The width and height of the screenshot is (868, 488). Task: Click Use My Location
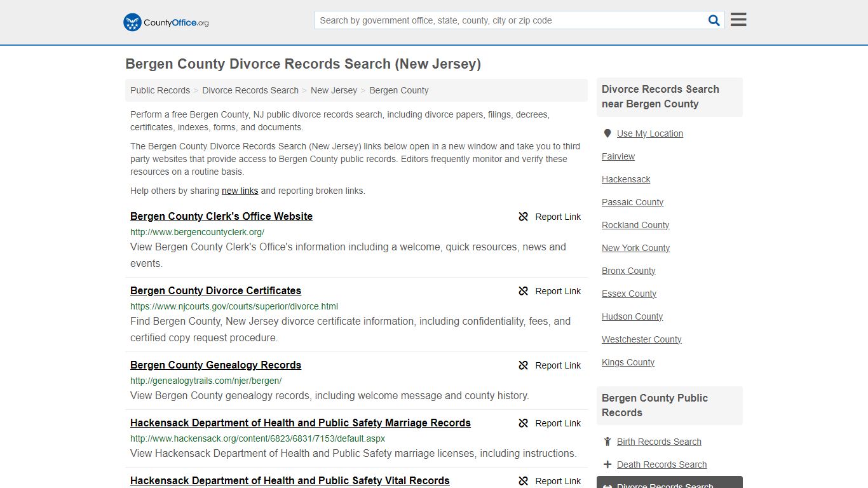point(650,133)
